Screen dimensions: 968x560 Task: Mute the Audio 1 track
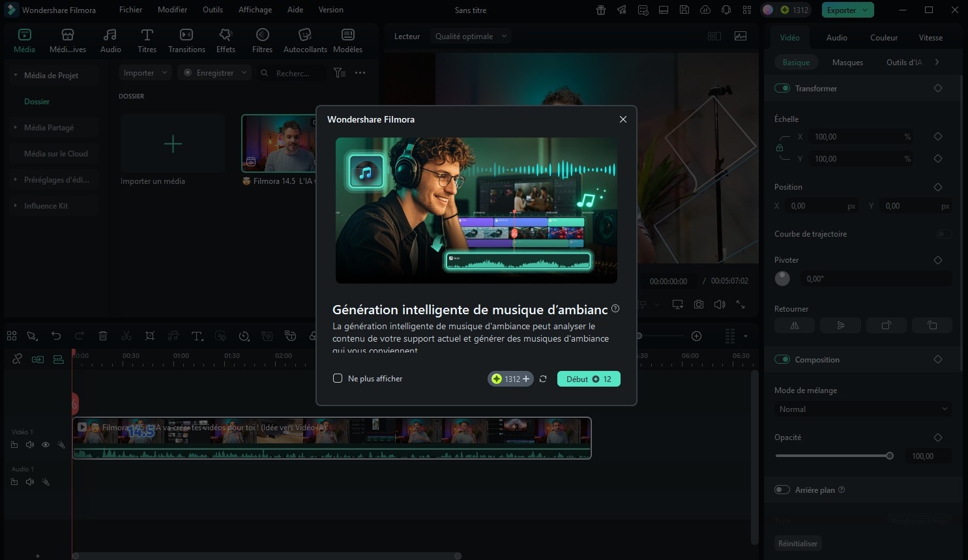coord(30,482)
